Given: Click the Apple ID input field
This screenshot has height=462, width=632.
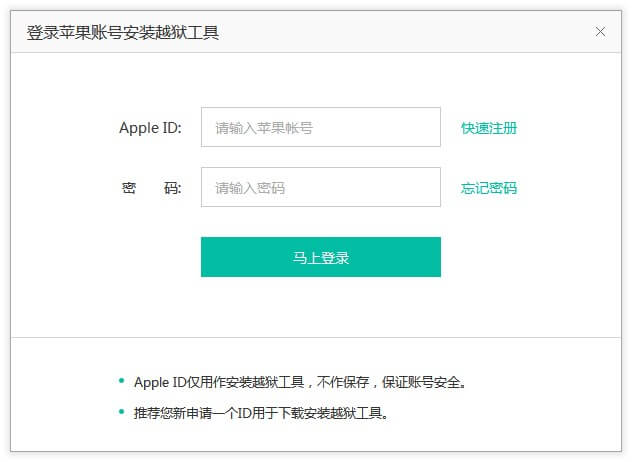Looking at the screenshot, I should [x=321, y=127].
